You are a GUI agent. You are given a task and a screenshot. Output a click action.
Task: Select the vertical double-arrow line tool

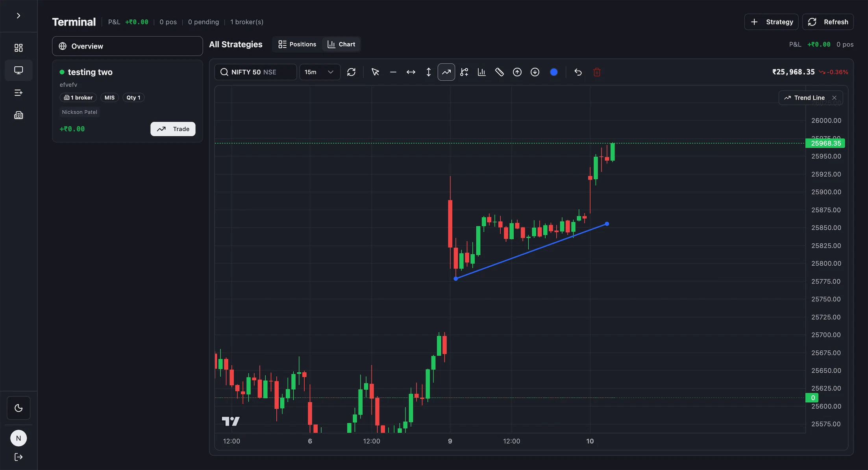[428, 72]
